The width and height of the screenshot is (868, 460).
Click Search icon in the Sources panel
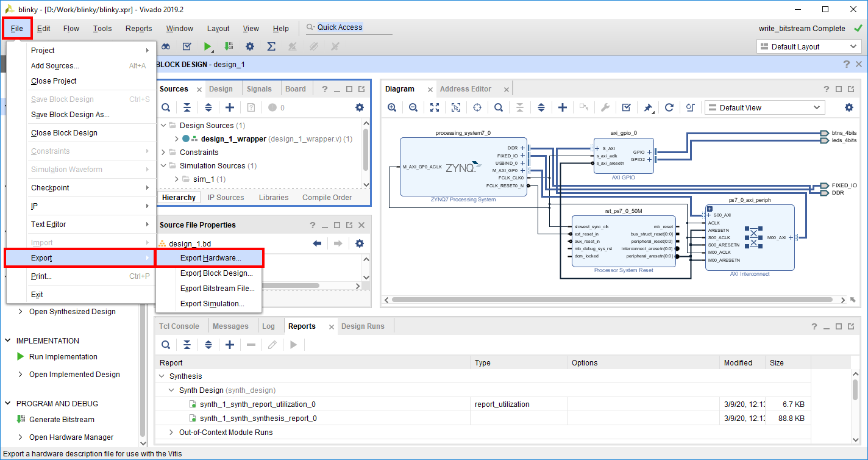coord(166,107)
